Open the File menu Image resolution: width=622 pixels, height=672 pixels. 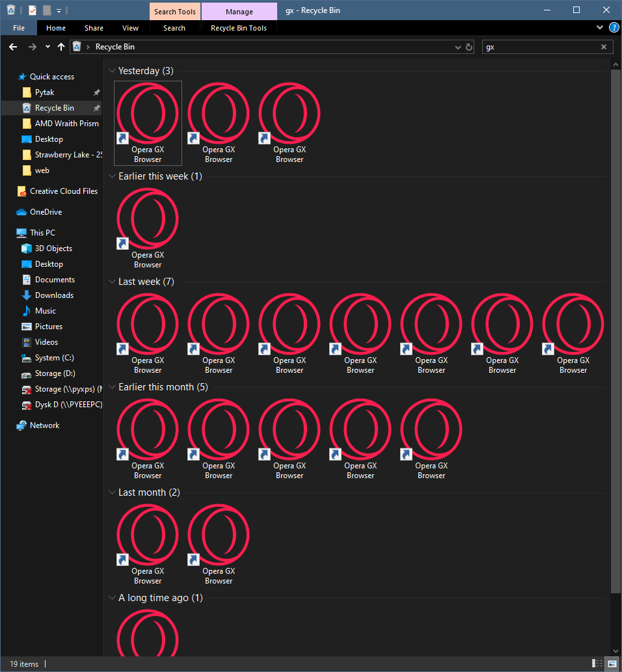pos(19,28)
